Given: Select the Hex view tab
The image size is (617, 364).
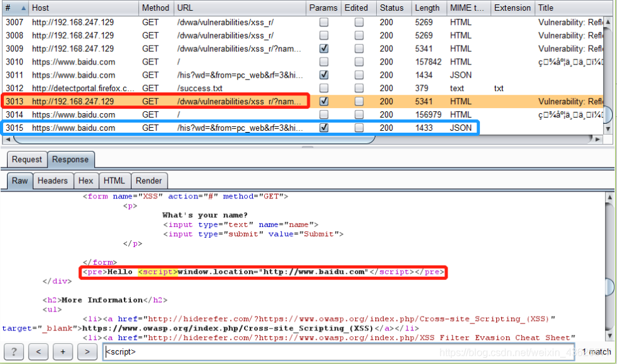Looking at the screenshot, I should [x=86, y=181].
